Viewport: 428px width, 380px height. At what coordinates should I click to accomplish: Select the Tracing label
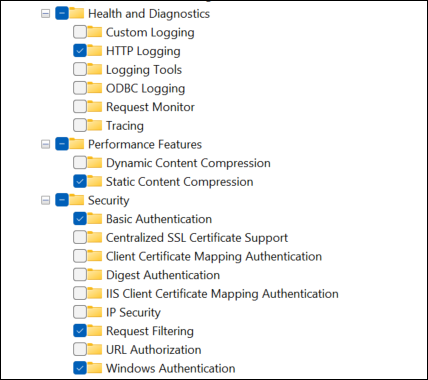tap(125, 126)
